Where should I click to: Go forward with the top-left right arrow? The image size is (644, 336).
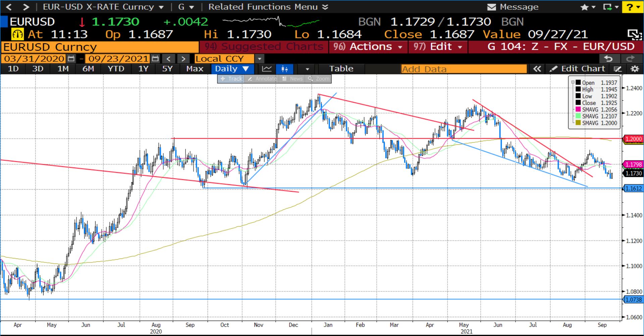26,7
